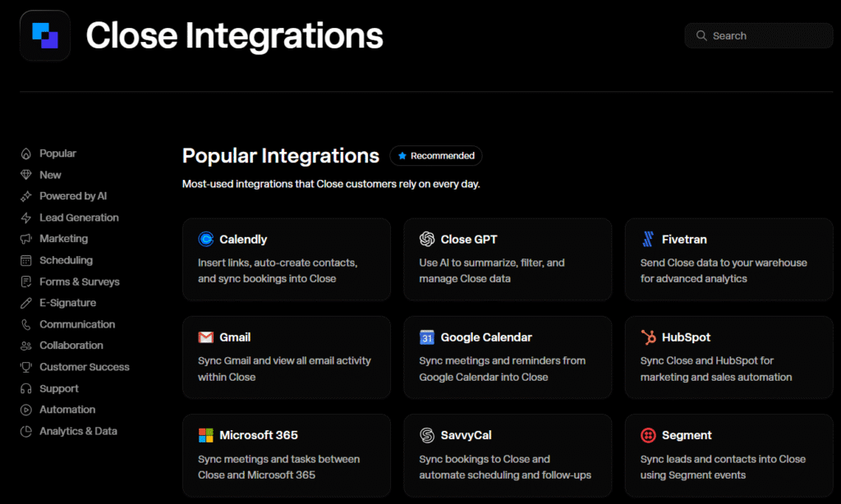Click the Calendly logo icon

coord(206,240)
